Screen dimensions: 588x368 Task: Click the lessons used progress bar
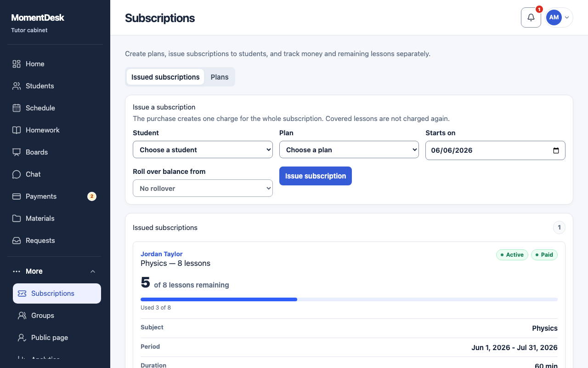click(349, 299)
